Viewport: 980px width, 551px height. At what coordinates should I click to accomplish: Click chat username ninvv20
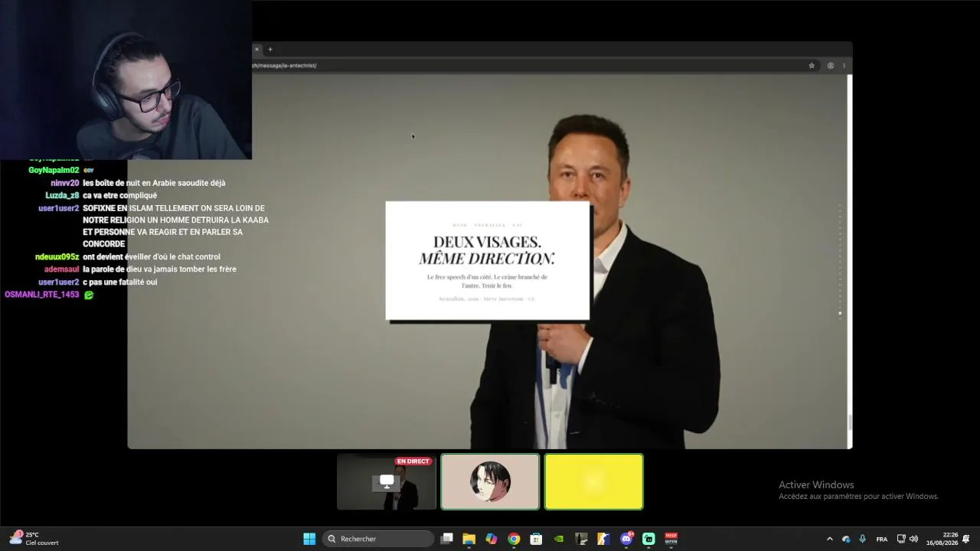(x=65, y=183)
